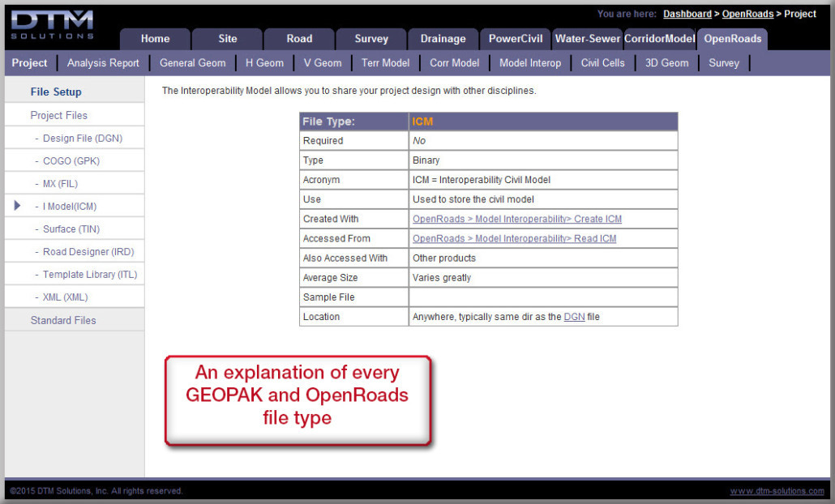Open the DGN link in Location row
835x504 pixels.
(x=574, y=317)
